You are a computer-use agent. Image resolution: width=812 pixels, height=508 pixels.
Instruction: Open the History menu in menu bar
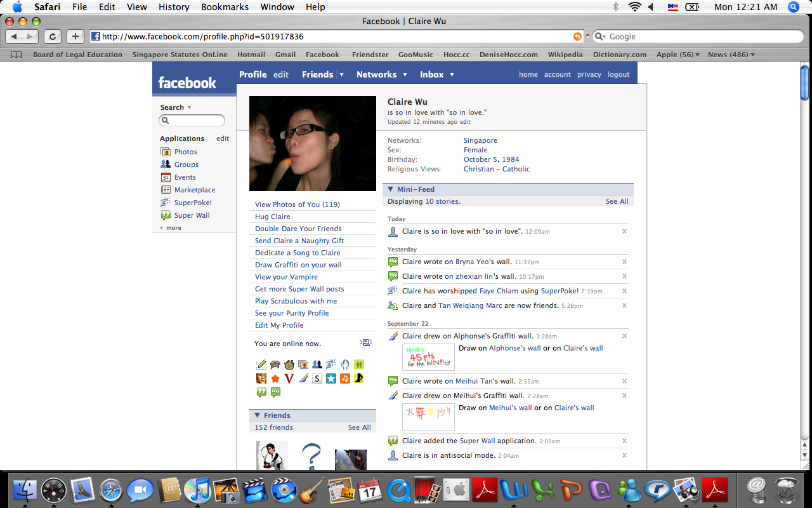[174, 7]
